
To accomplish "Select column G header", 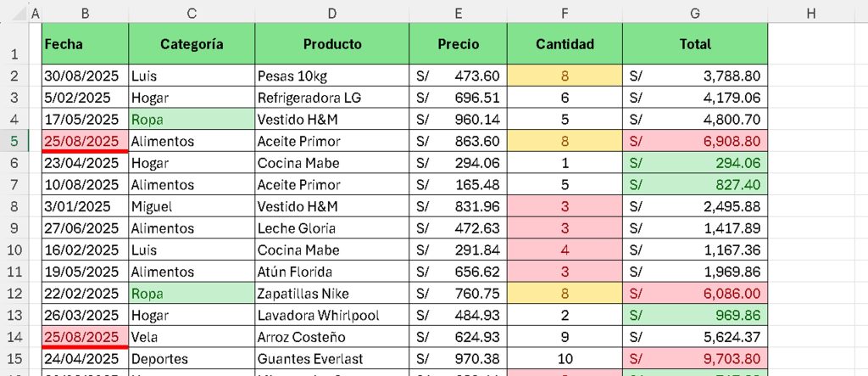I will pyautogui.click(x=695, y=14).
